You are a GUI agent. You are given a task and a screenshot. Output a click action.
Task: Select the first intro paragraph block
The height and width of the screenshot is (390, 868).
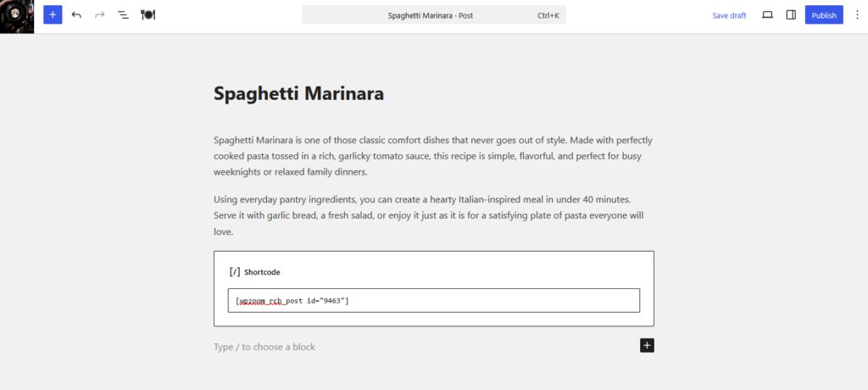pyautogui.click(x=434, y=156)
